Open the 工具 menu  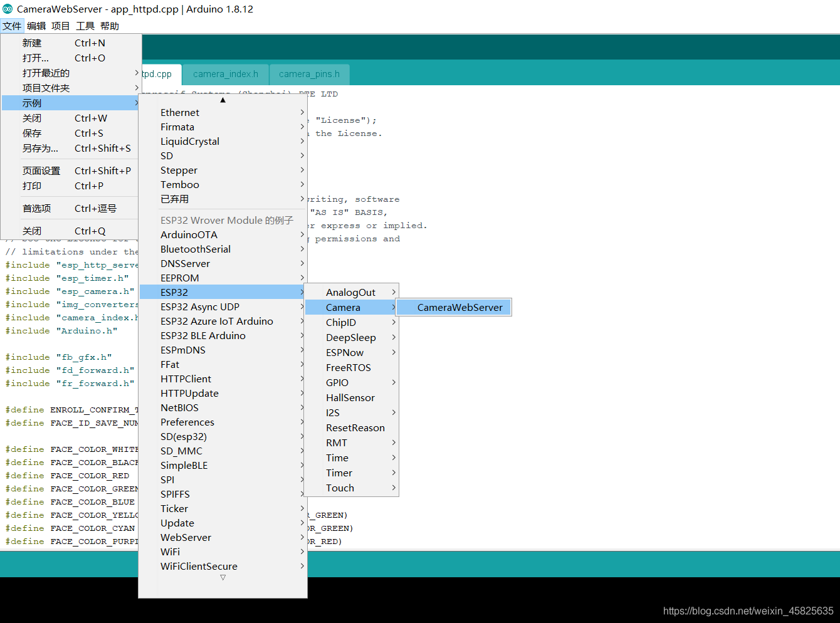point(85,26)
